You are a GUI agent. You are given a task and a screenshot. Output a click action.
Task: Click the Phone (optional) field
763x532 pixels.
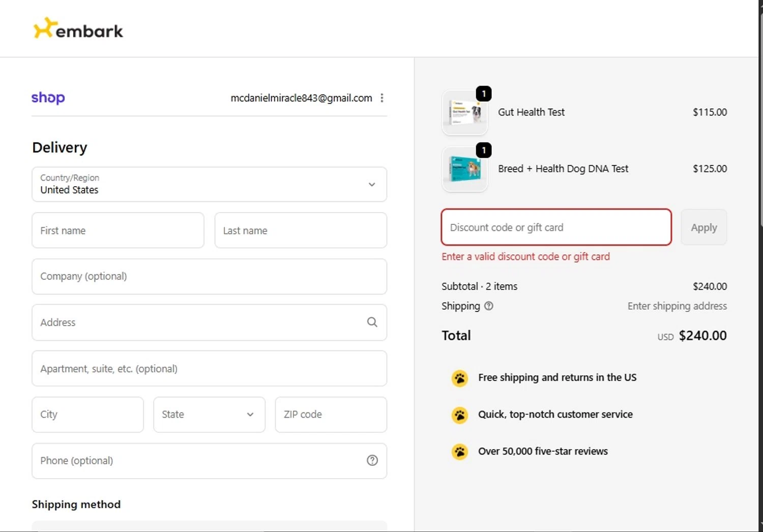tap(209, 461)
